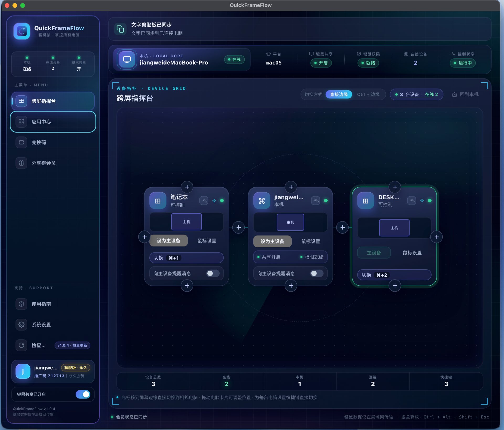This screenshot has width=504, height=430.
Task: Click the QuickFrameFlow app logo
Action: 22,31
